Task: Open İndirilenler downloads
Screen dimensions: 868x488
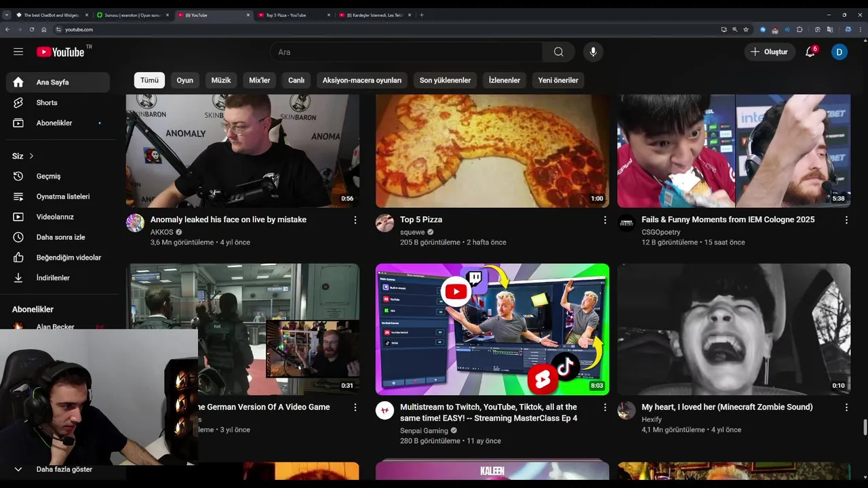Action: point(58,278)
